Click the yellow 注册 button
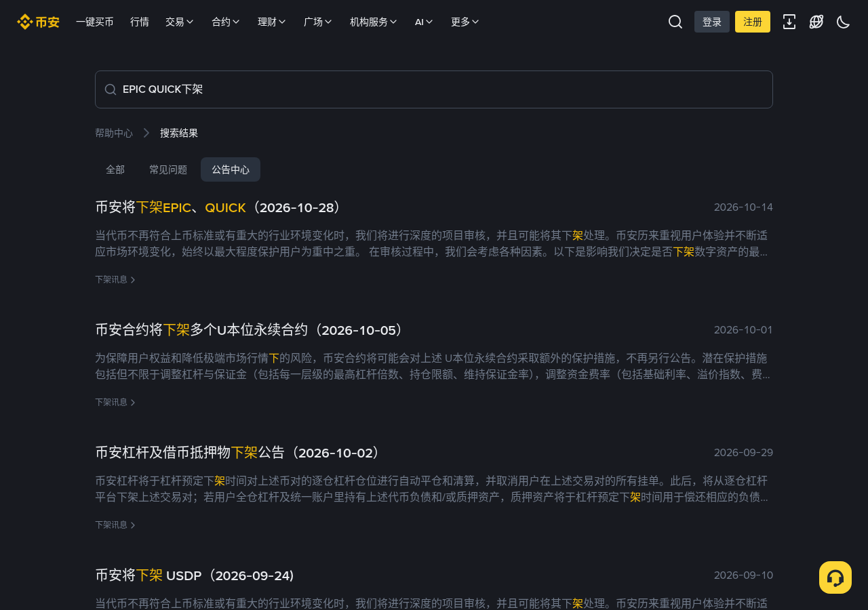This screenshot has height=610, width=868. click(x=753, y=22)
